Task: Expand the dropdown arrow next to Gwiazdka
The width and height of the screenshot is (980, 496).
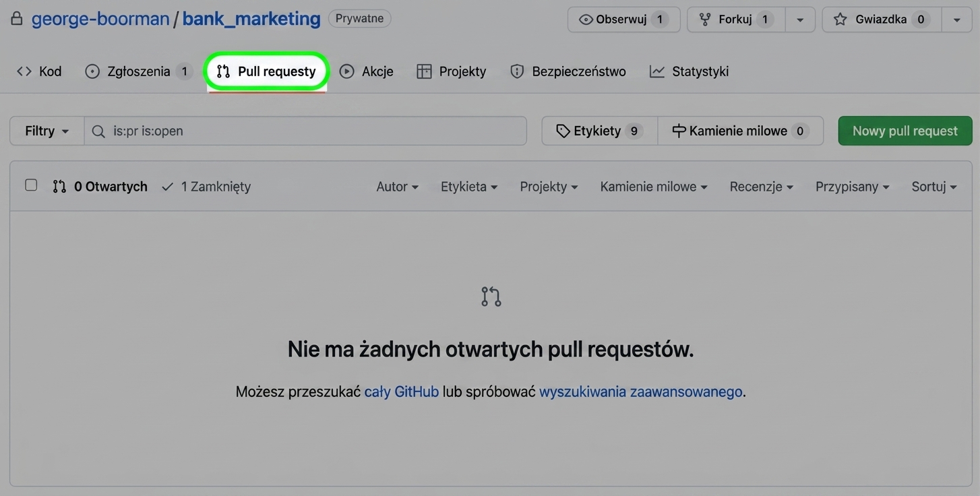Action: tap(956, 20)
